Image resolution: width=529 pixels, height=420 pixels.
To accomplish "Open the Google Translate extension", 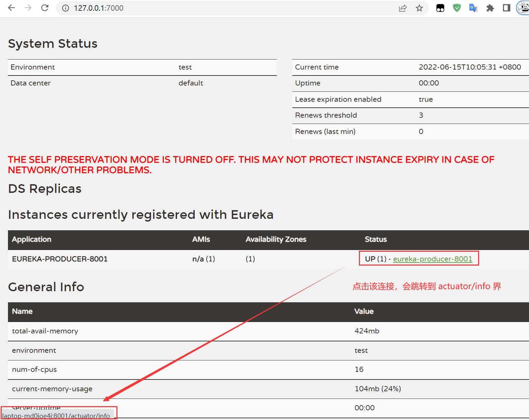I will tap(473, 8).
